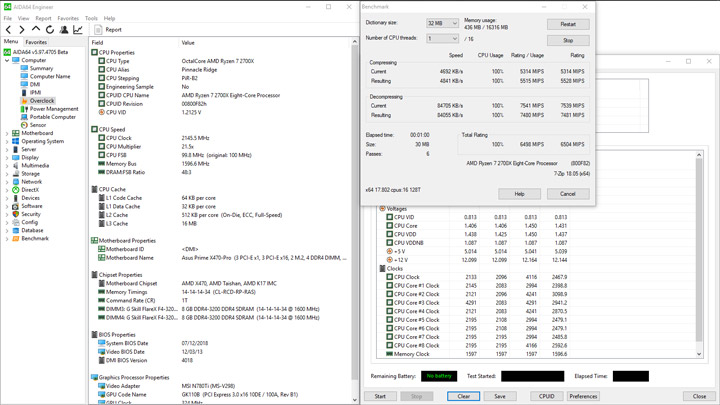
Task: Select Computer Name in the tree
Action: [x=50, y=77]
